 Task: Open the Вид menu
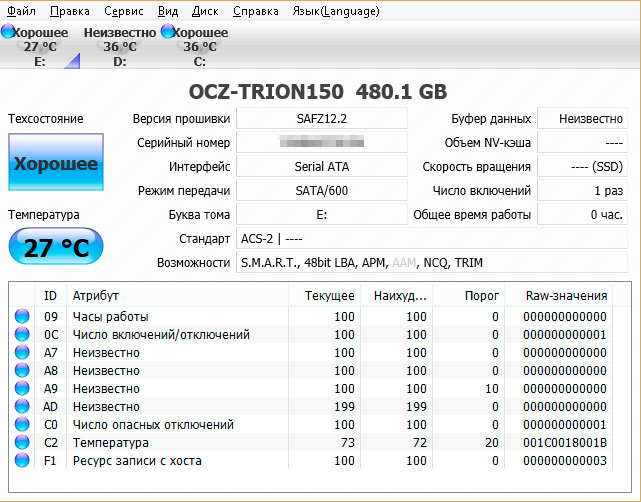[168, 11]
